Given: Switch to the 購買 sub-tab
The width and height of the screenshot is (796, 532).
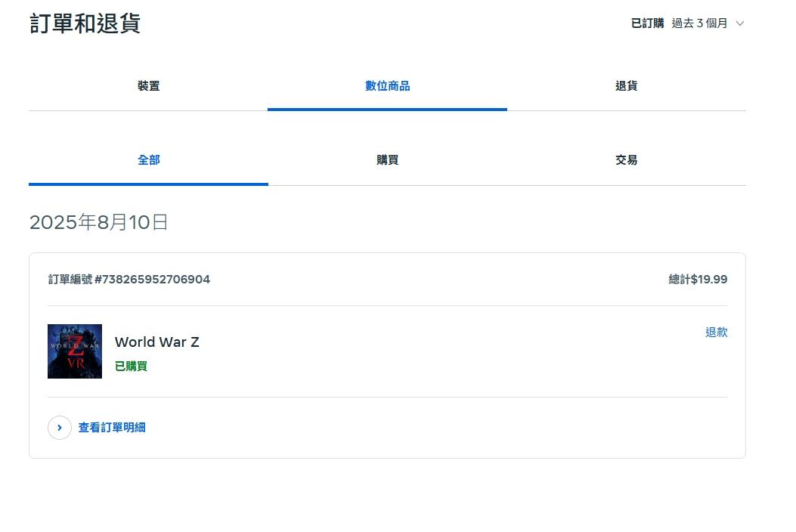Looking at the screenshot, I should point(387,160).
